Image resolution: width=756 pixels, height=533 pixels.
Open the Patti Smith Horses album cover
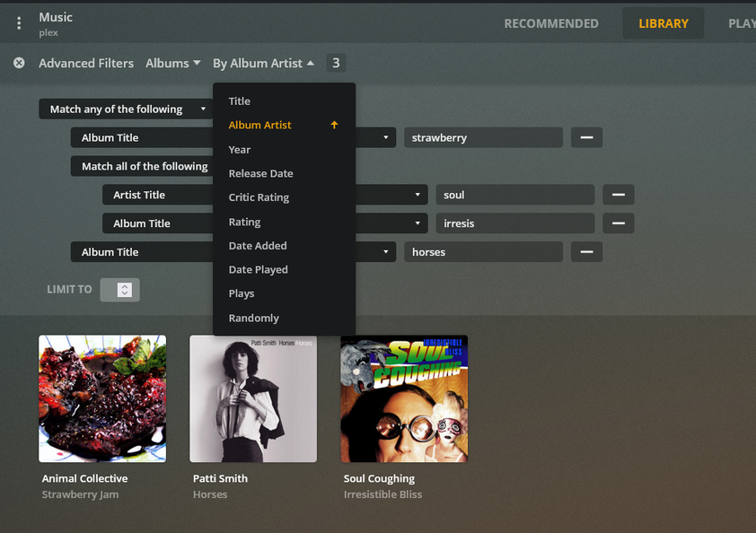(253, 398)
